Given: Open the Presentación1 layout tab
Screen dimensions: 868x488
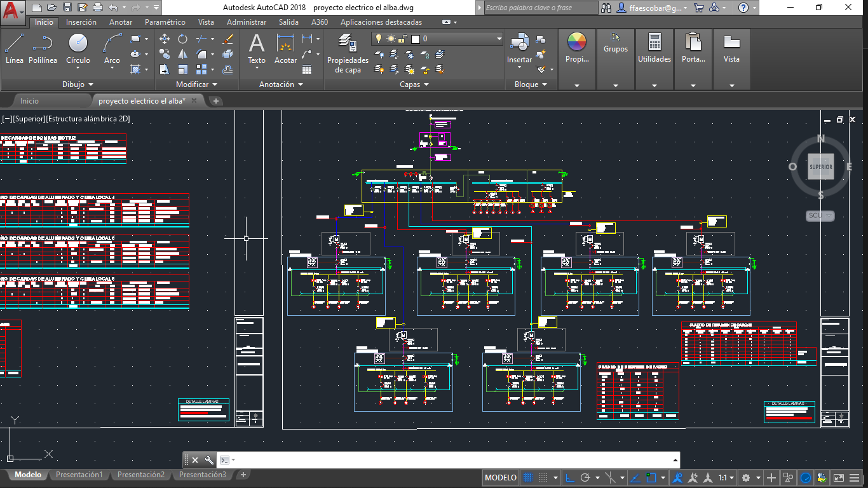Looking at the screenshot, I should (x=79, y=475).
